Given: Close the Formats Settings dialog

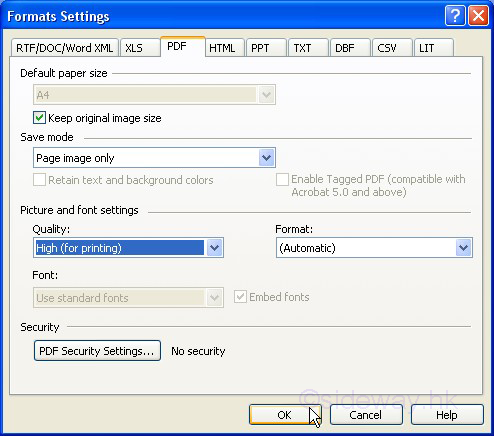Looking at the screenshot, I should [x=478, y=15].
